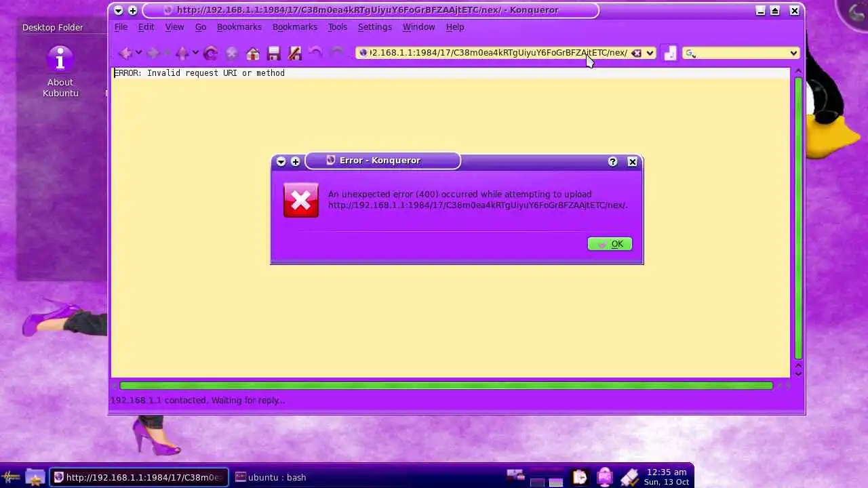The width and height of the screenshot is (868, 488).
Task: Click the display tray icon left of pager
Action: pos(515,475)
